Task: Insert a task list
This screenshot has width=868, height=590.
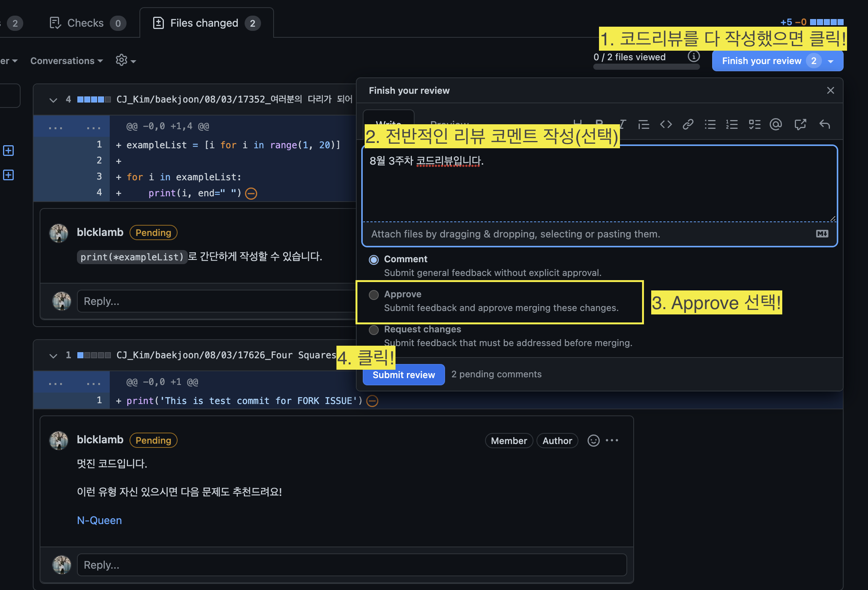Action: [754, 124]
